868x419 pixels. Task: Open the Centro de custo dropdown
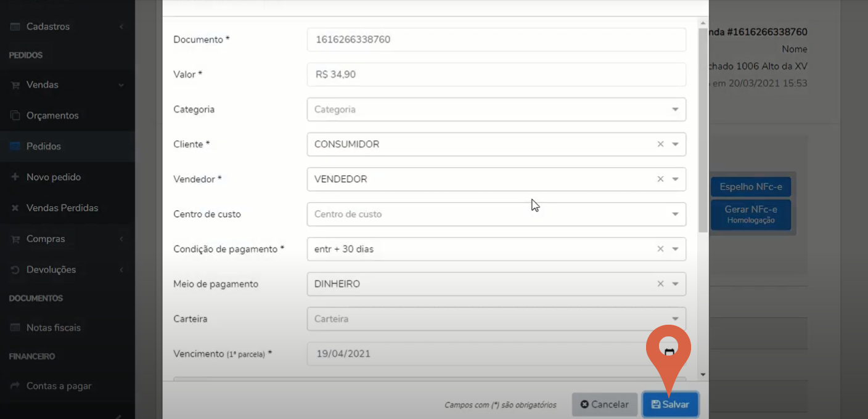click(x=496, y=214)
